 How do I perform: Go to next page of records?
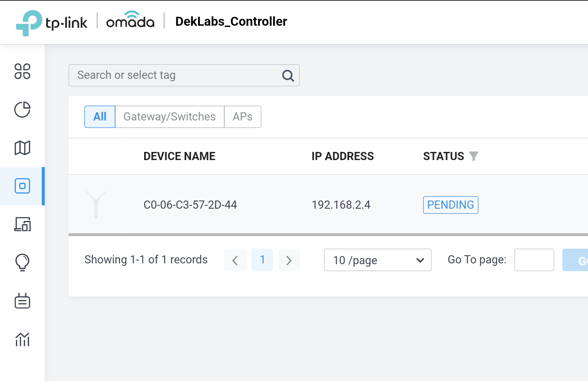tap(289, 260)
